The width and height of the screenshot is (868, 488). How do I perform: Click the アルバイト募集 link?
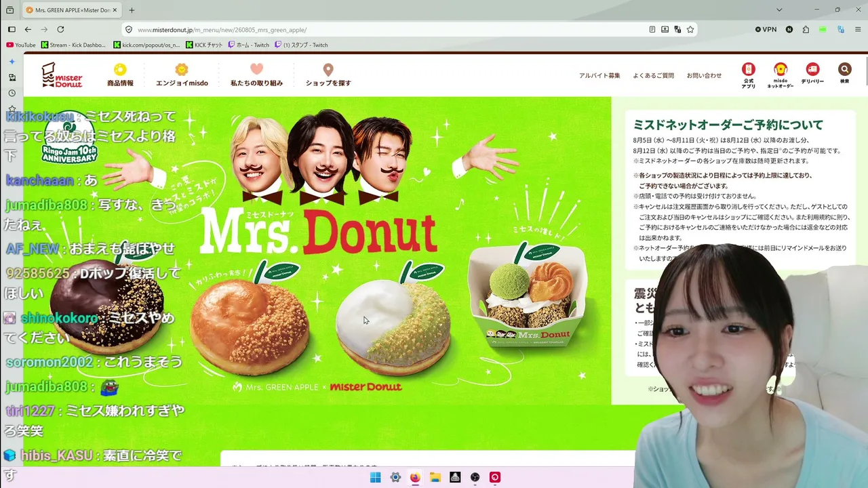coord(599,75)
